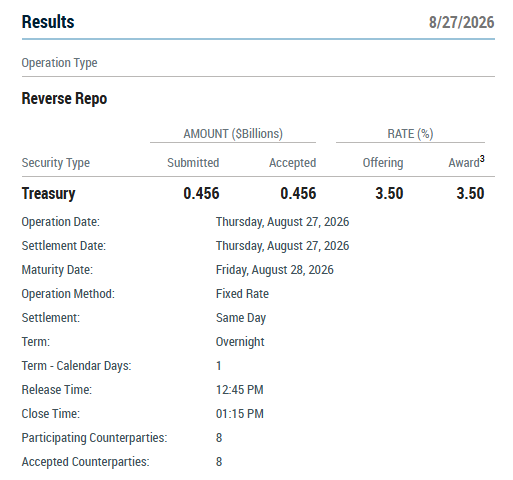Click the Participating Counterparties label
Screen dimensions: 513x480
(x=94, y=438)
